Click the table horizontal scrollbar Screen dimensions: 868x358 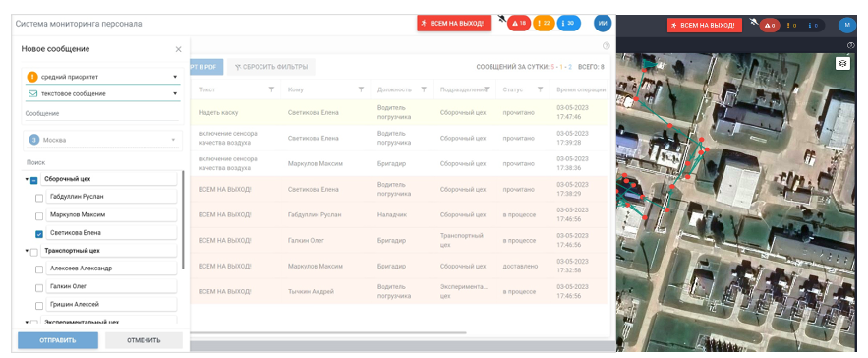tap(328, 333)
